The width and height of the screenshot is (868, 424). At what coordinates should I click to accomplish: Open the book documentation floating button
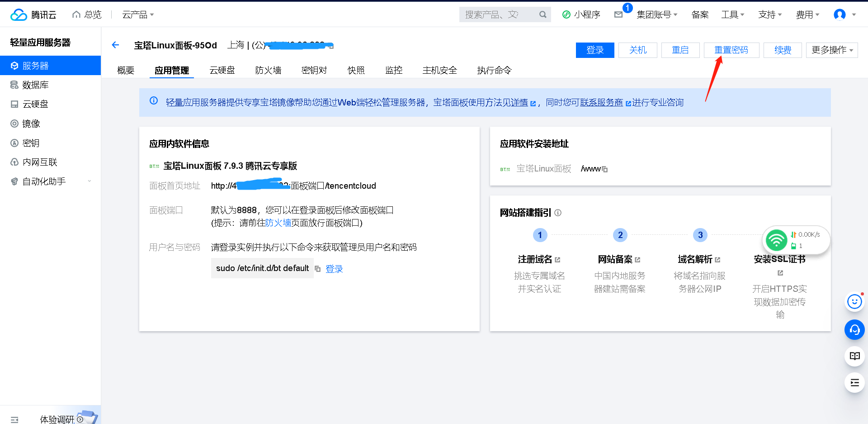[x=854, y=356]
